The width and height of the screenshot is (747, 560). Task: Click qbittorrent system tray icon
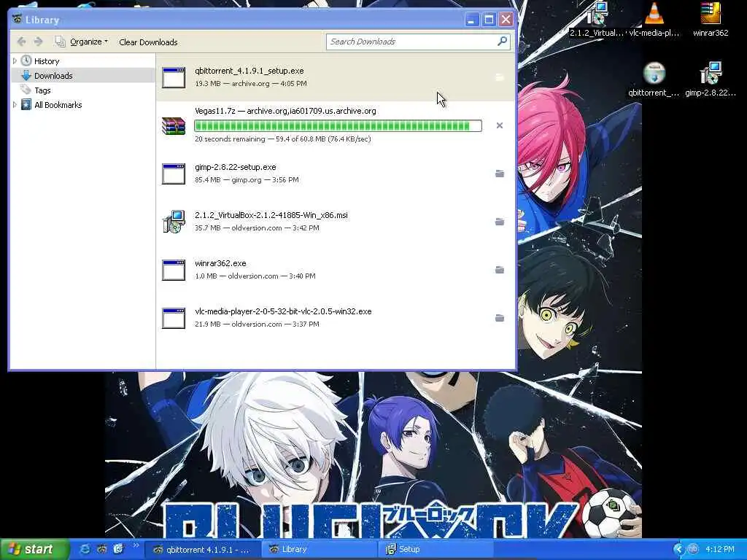tap(693, 549)
